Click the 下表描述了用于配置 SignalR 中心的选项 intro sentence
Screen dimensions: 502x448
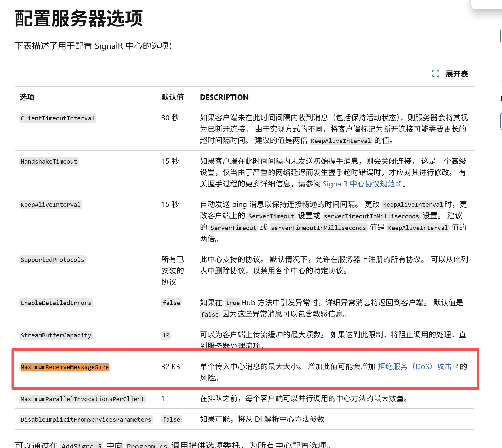click(x=94, y=46)
